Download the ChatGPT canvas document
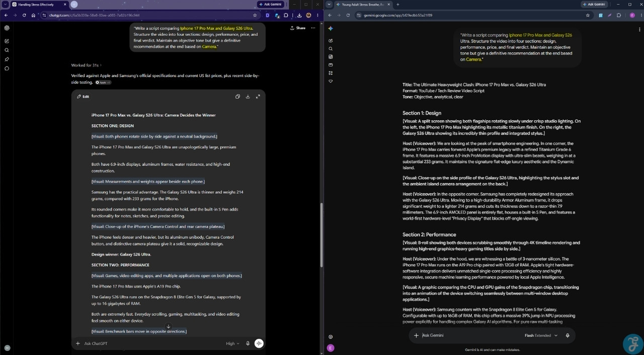This screenshot has height=355, width=644. [248, 97]
